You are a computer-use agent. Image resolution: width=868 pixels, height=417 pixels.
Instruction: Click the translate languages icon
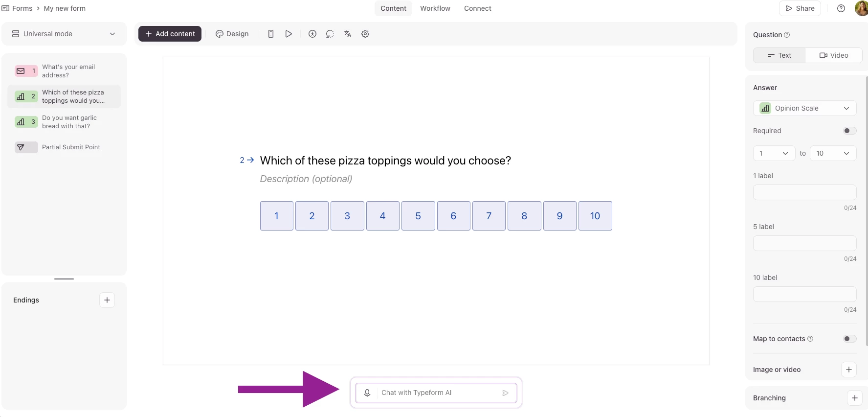(348, 34)
